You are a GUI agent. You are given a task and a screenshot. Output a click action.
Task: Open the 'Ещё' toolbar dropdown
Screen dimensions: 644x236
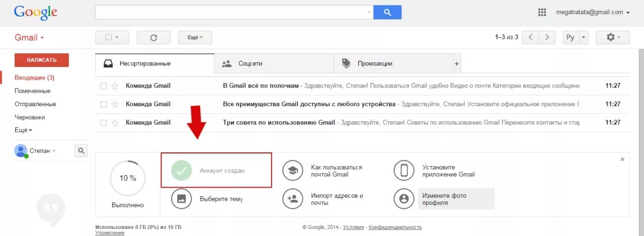click(x=195, y=37)
